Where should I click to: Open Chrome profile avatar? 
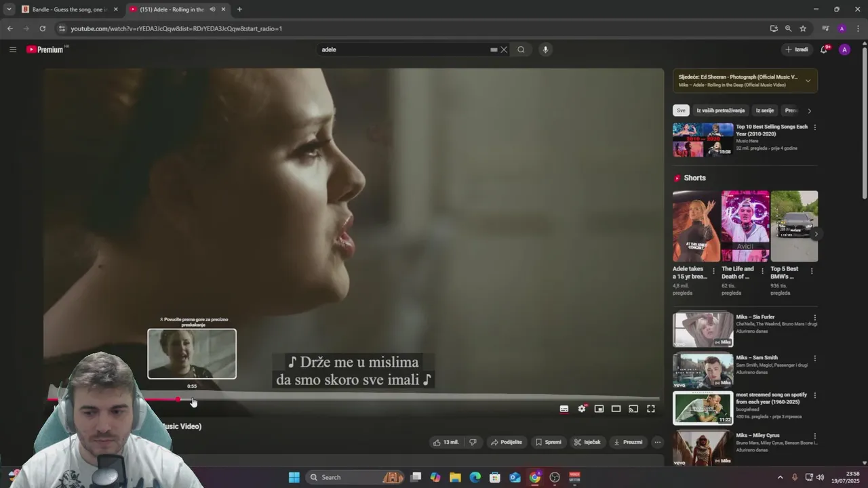point(842,28)
